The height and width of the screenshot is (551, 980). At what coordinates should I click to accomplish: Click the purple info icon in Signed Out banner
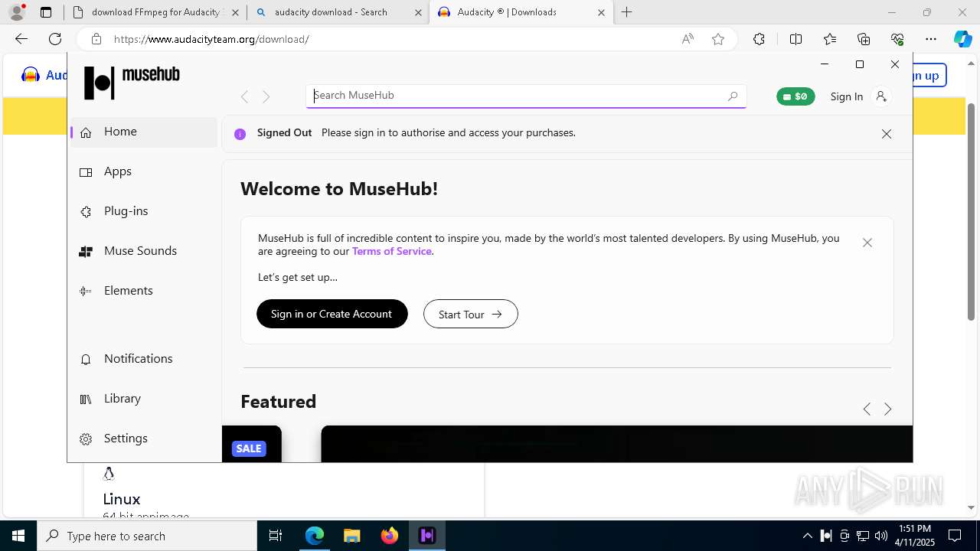pyautogui.click(x=240, y=134)
